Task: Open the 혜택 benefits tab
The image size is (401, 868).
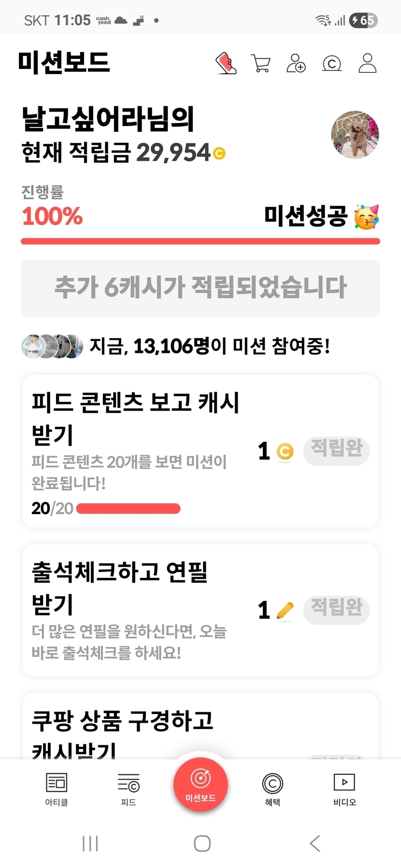Action: (x=272, y=789)
